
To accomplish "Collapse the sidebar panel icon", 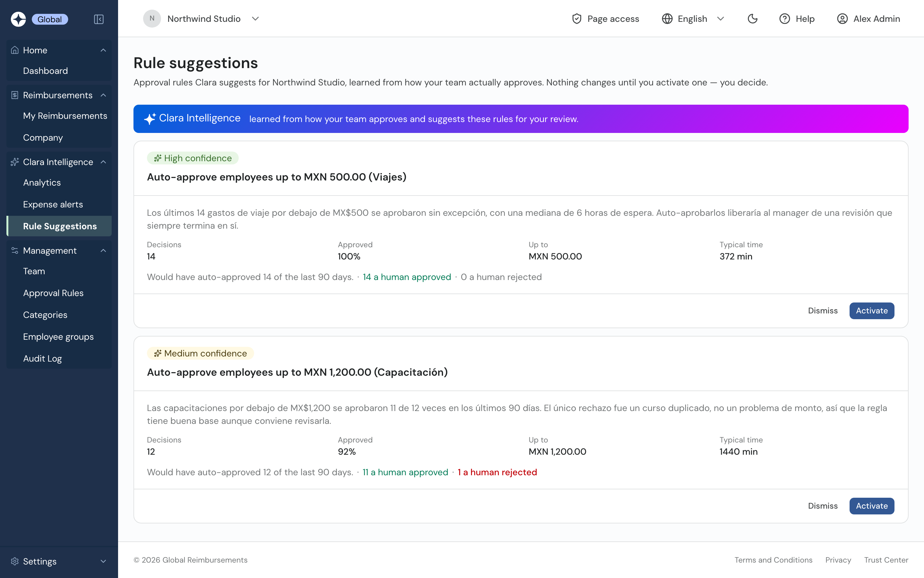I will [x=99, y=19].
